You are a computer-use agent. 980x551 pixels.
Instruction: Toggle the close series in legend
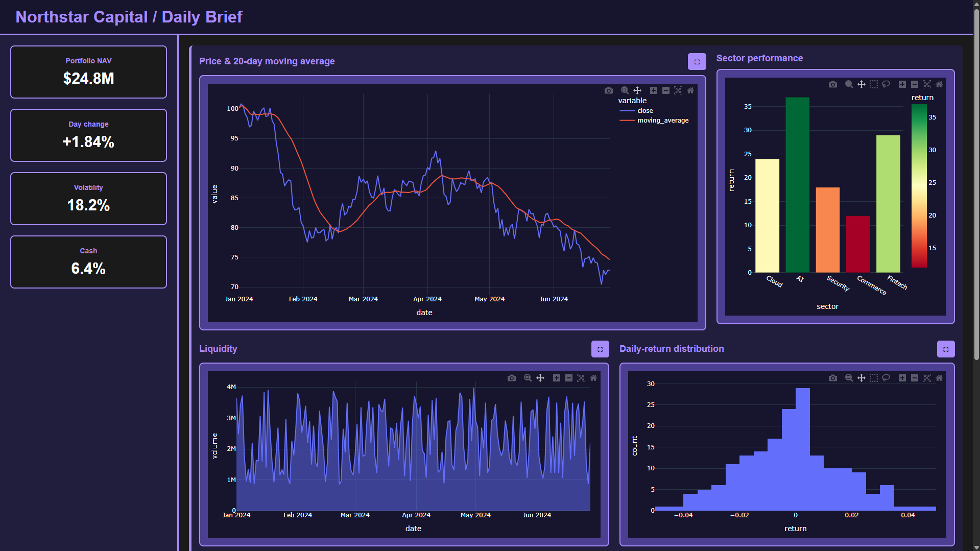(x=636, y=111)
